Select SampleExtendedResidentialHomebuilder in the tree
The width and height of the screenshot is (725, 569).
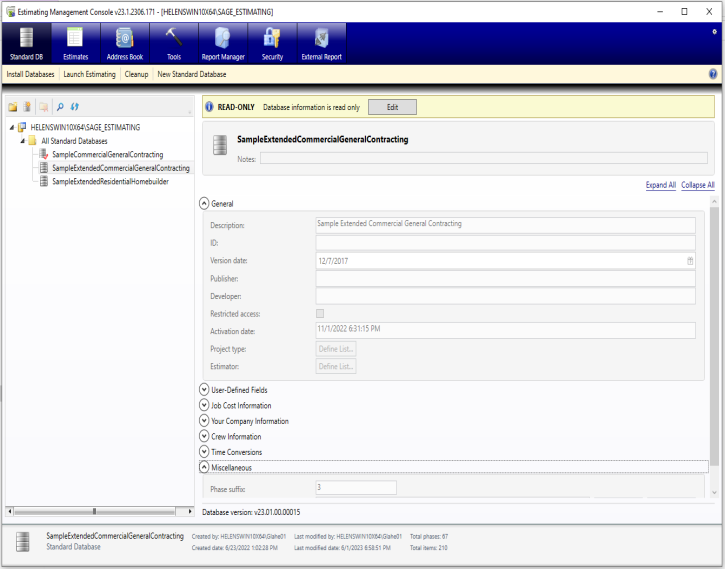[x=110, y=181]
